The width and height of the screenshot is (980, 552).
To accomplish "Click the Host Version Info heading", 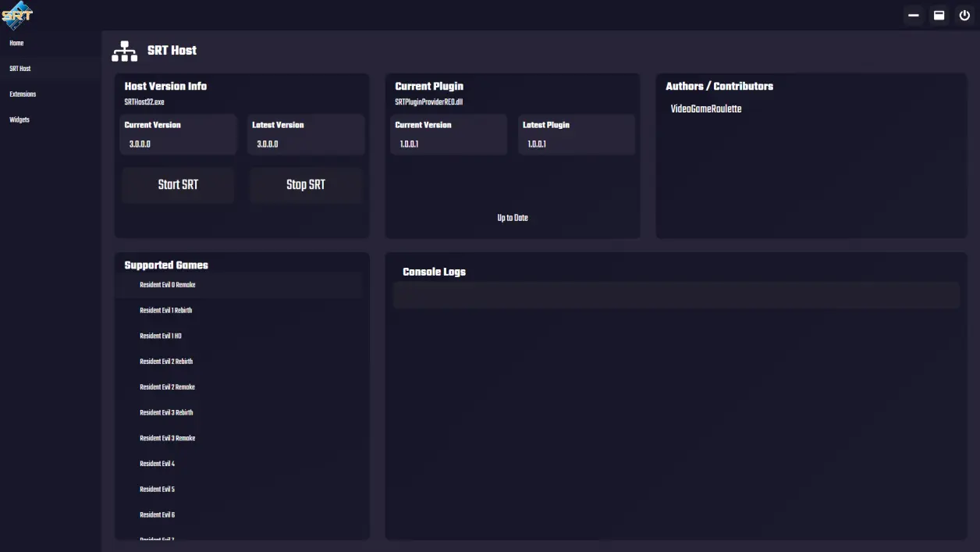I will (x=165, y=87).
